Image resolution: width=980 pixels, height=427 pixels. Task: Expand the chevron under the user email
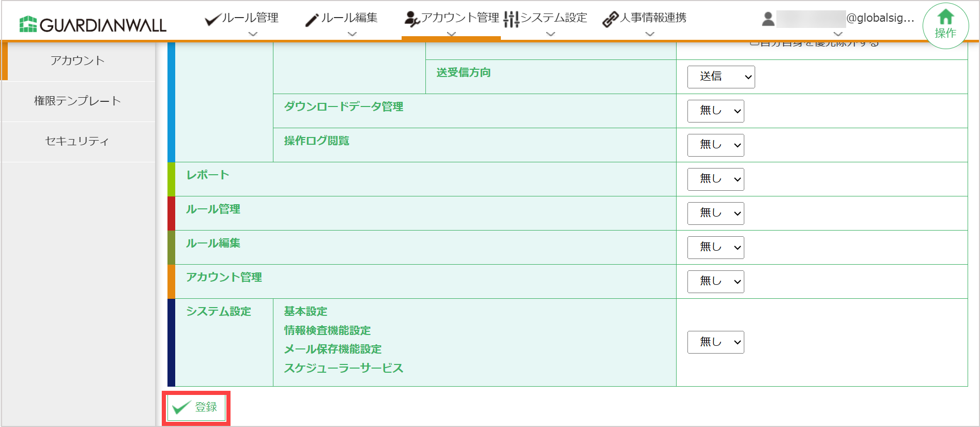click(x=838, y=34)
